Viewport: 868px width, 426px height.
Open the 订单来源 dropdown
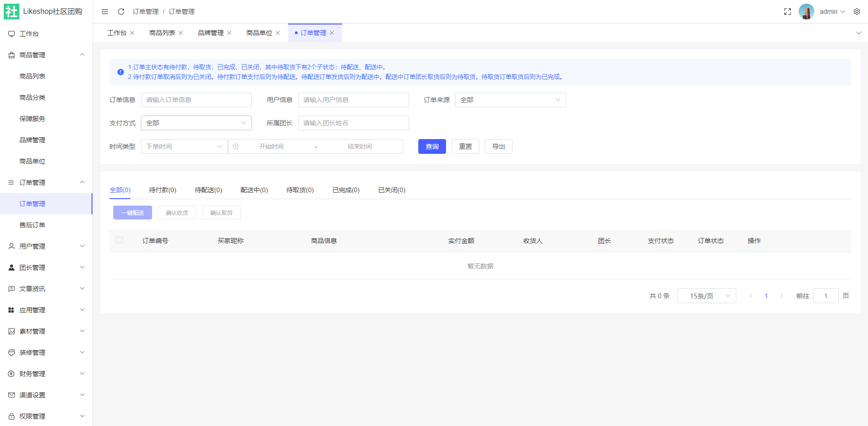click(x=510, y=100)
